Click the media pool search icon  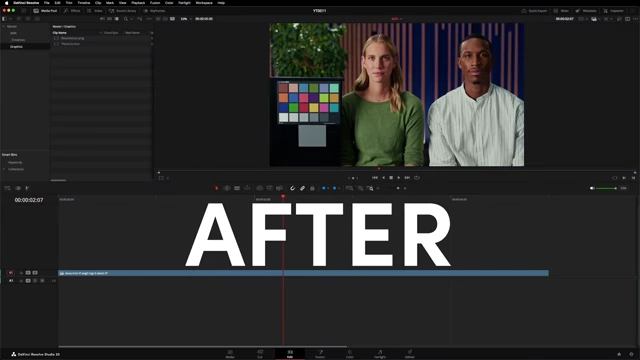coord(126,19)
